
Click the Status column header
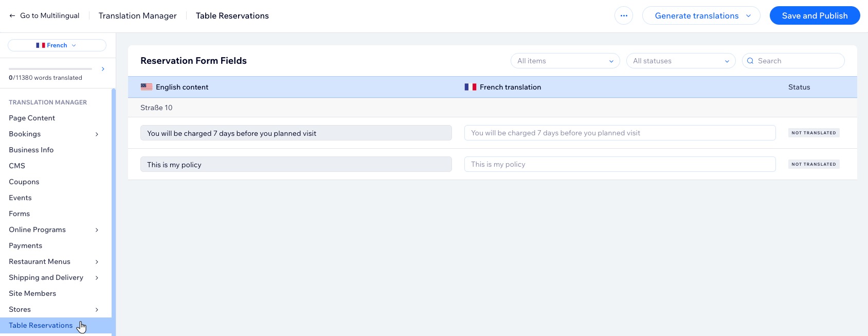[799, 87]
